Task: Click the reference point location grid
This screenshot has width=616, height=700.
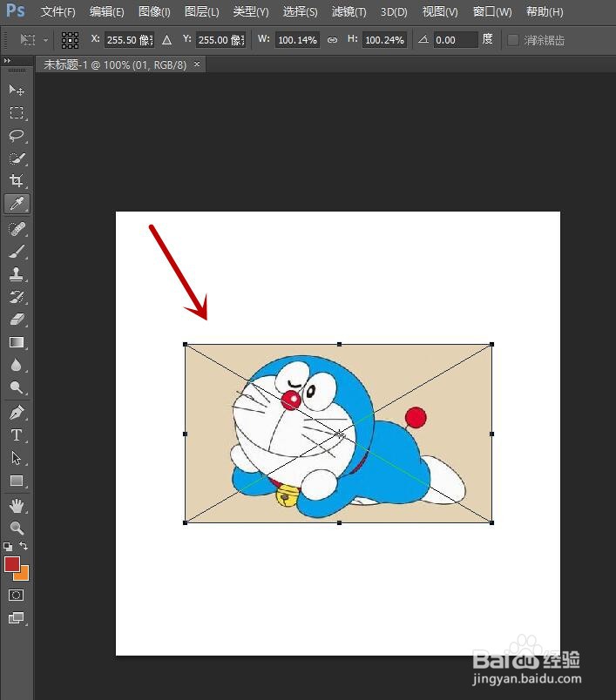Action: 70,40
